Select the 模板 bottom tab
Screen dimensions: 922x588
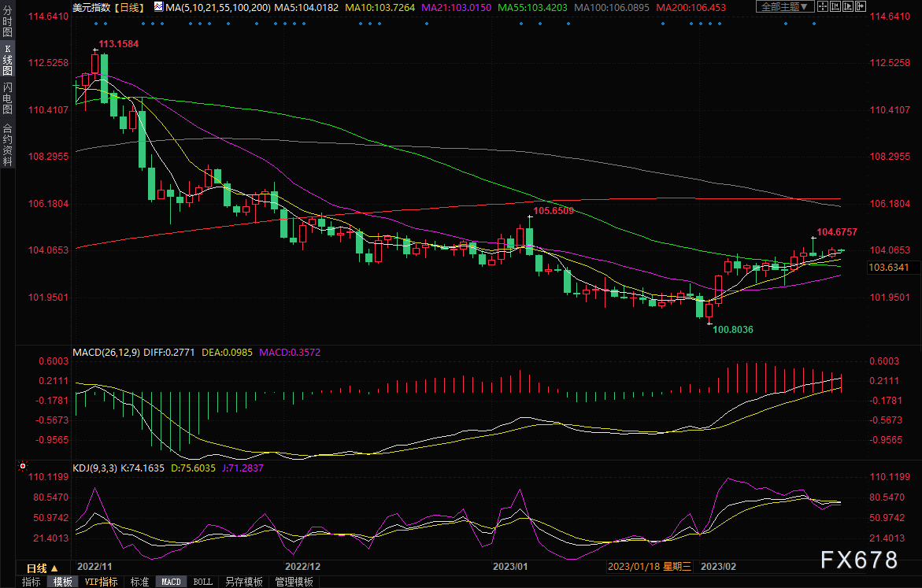click(x=62, y=582)
